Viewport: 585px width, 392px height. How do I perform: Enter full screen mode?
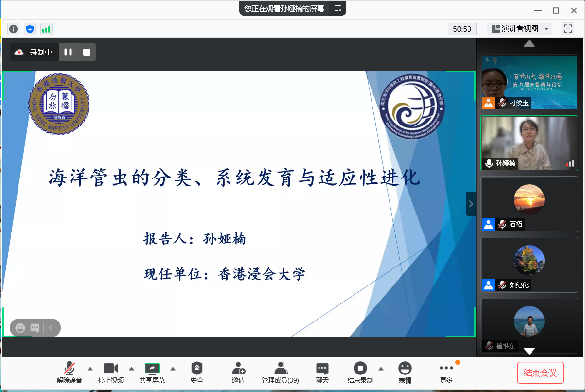(x=567, y=29)
